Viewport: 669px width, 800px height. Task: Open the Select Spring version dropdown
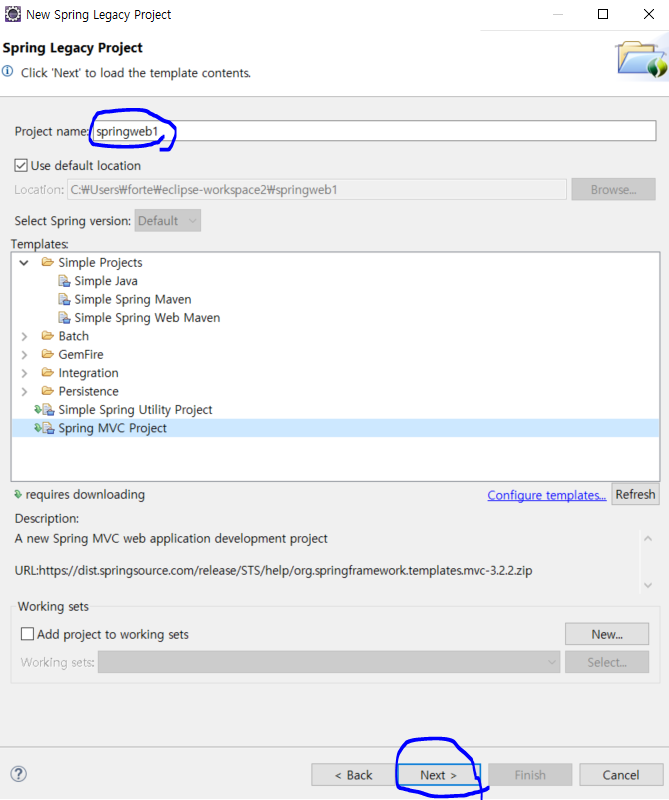[x=167, y=220]
